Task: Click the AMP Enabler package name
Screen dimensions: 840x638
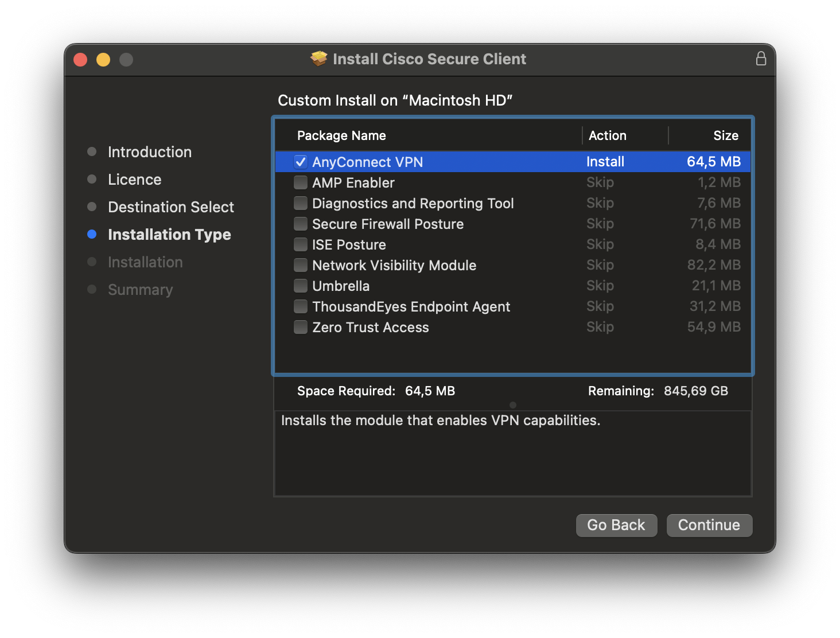Action: tap(353, 182)
